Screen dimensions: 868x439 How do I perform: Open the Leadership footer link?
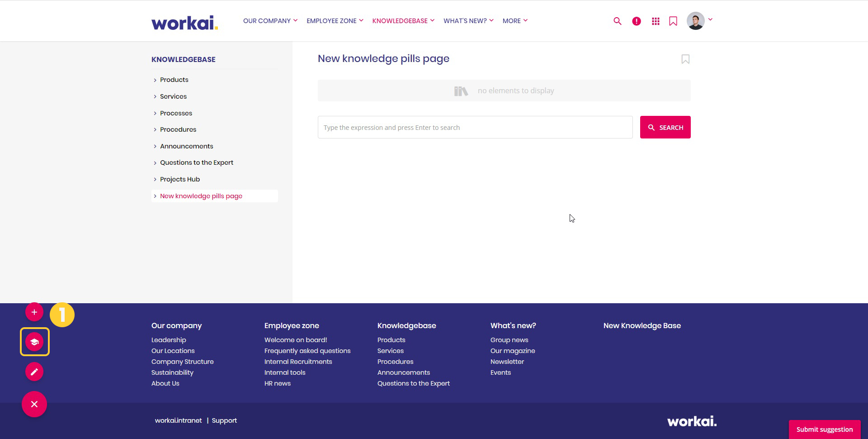169,340
